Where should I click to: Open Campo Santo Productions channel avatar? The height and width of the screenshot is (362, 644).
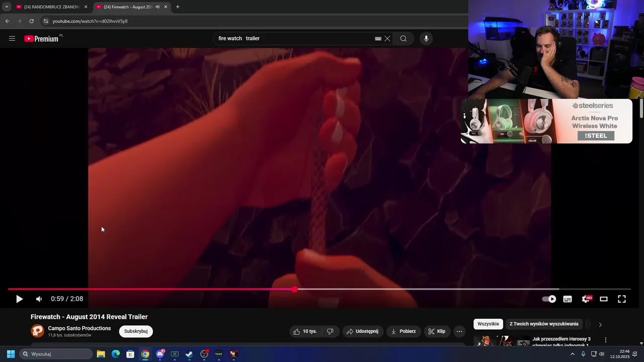click(x=38, y=331)
